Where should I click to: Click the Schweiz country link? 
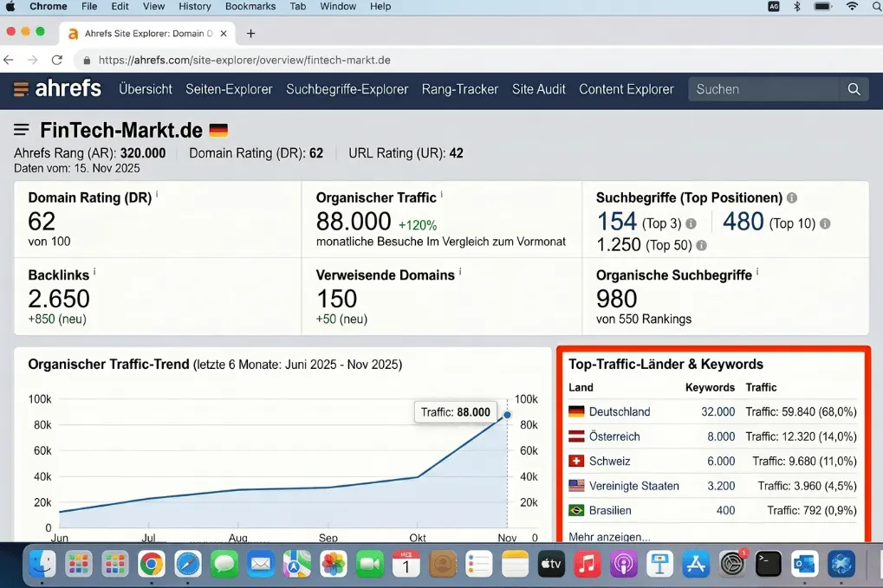pyautogui.click(x=609, y=461)
